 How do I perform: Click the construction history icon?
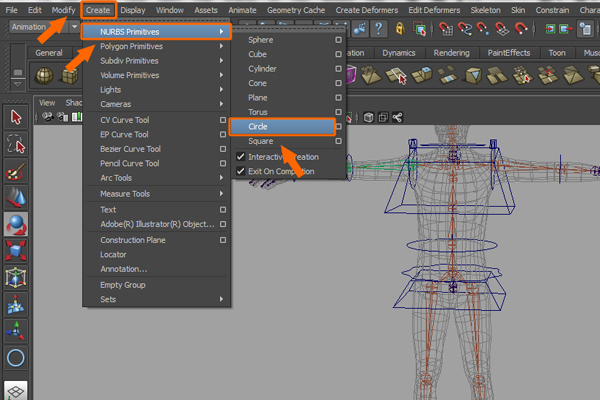coord(585,29)
